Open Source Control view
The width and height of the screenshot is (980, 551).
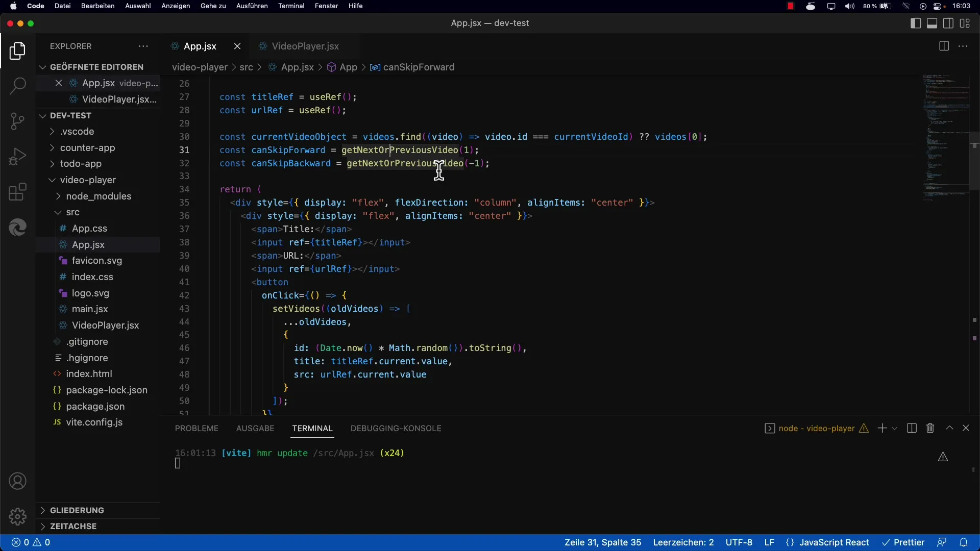17,121
